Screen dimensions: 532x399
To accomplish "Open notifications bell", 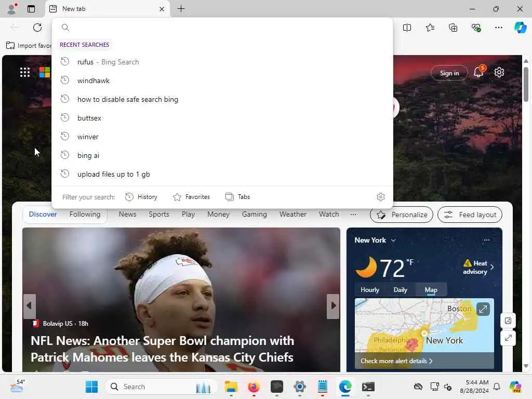I will (x=479, y=71).
